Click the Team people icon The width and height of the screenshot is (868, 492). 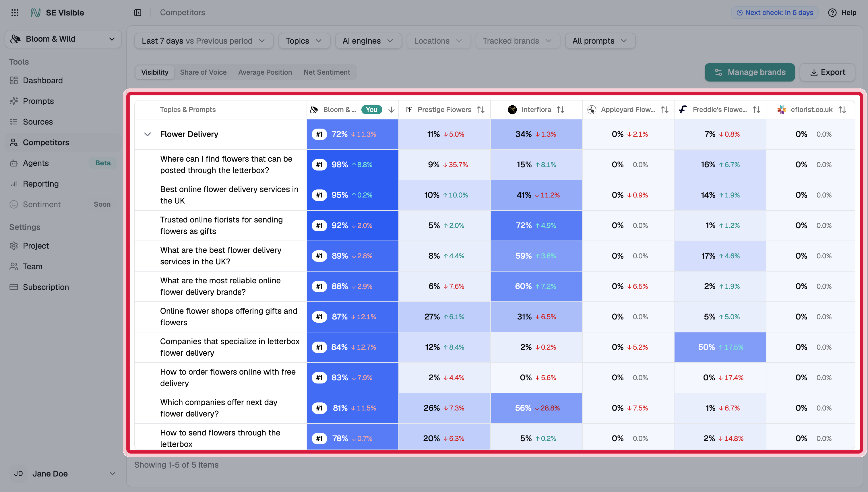(14, 266)
